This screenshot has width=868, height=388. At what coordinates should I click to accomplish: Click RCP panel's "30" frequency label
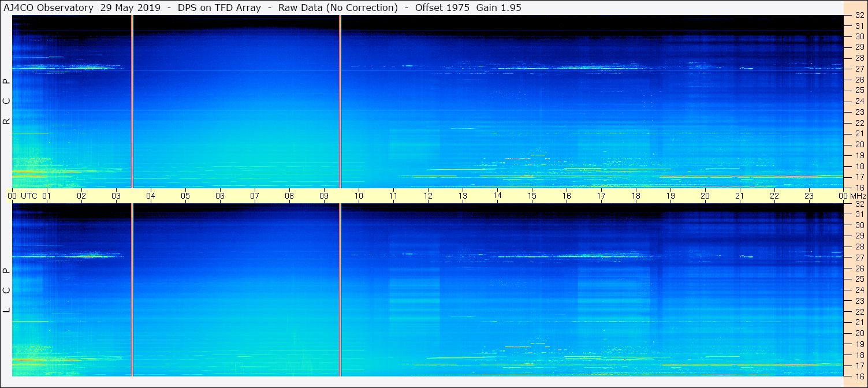coord(859,36)
